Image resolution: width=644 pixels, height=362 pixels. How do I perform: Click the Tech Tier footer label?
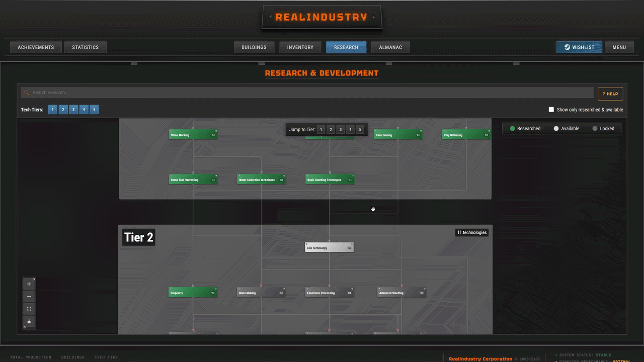106,357
